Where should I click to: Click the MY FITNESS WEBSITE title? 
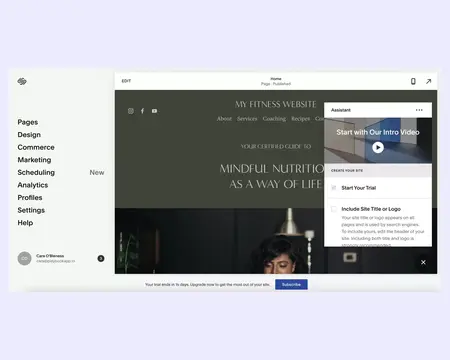click(276, 104)
